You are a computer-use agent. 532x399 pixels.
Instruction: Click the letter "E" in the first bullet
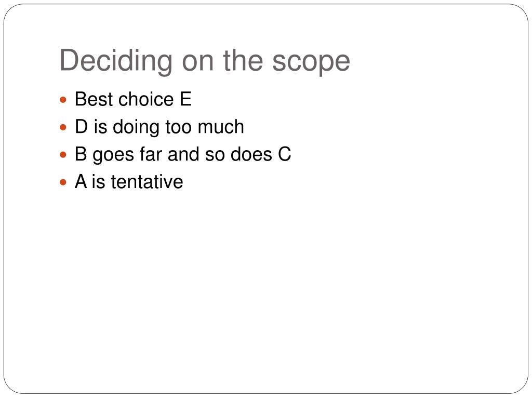[185, 99]
